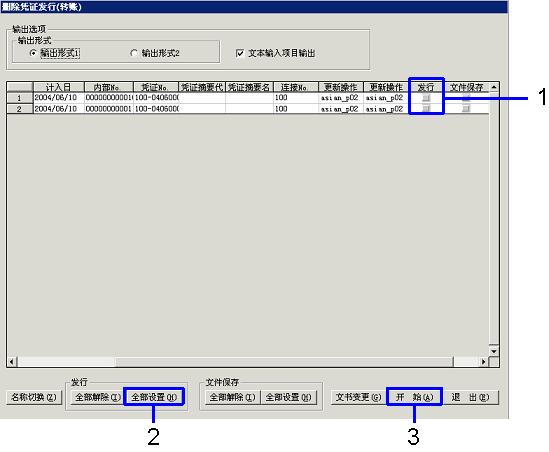This screenshot has width=549, height=452.
Task: Click the vertical scrollbar down arrow
Action: pyautogui.click(x=494, y=351)
